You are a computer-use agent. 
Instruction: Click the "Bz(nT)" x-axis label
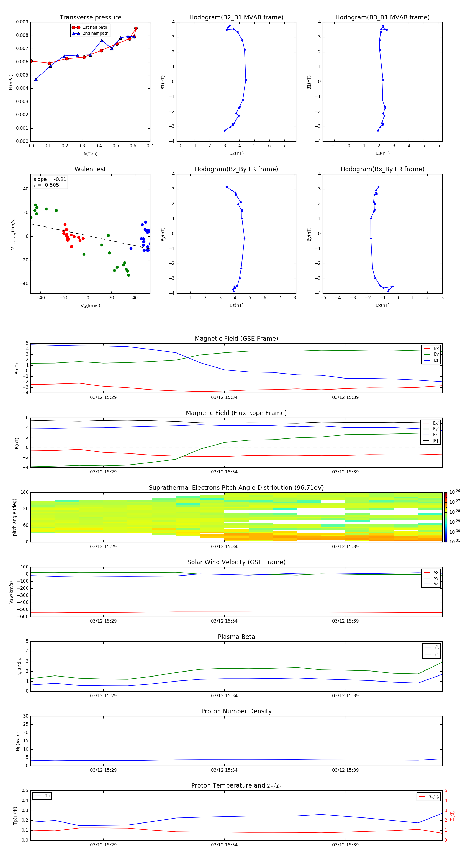pyautogui.click(x=236, y=305)
